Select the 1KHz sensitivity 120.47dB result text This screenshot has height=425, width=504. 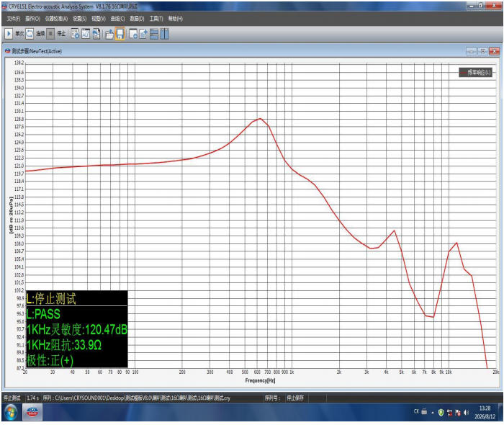pos(77,330)
